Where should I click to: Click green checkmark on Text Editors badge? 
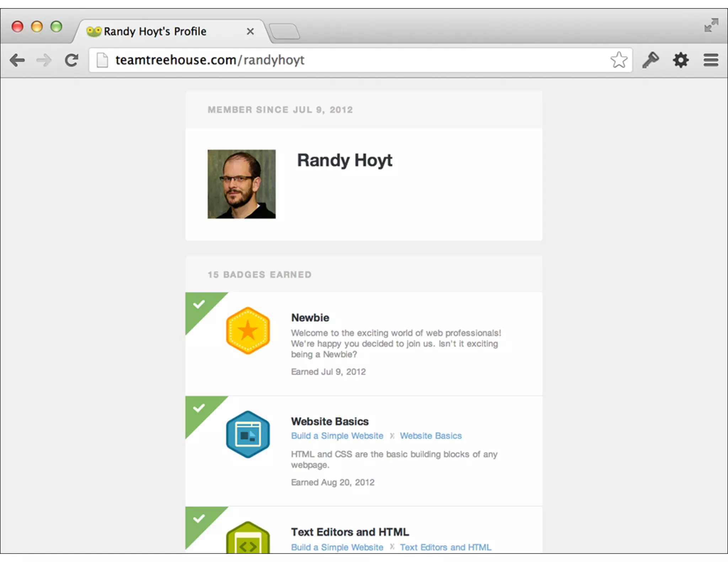click(199, 519)
